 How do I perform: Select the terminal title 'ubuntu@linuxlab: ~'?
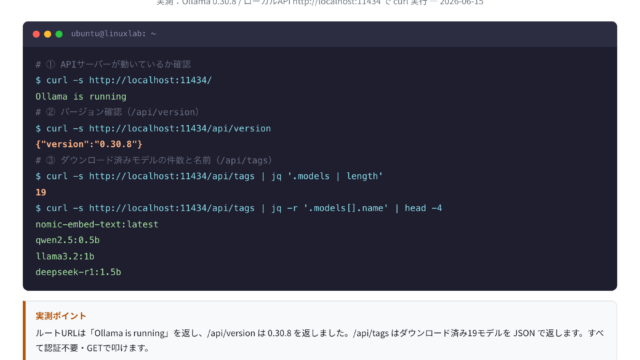[x=113, y=33]
